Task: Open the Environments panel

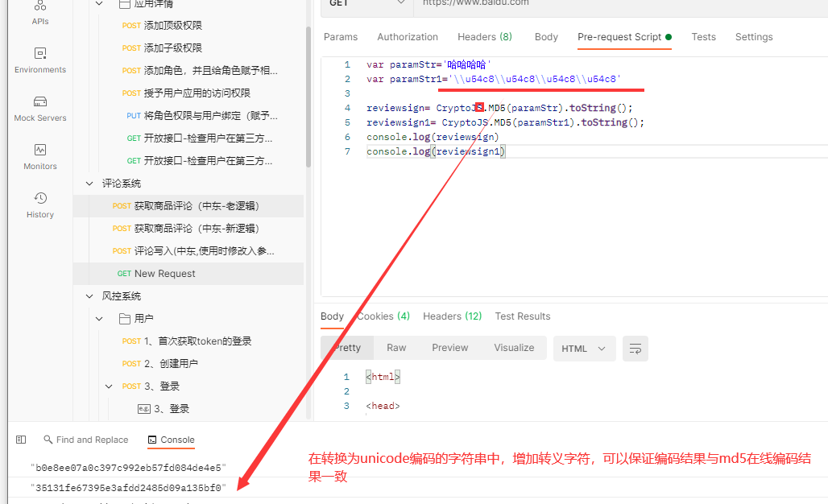Action: coord(39,61)
